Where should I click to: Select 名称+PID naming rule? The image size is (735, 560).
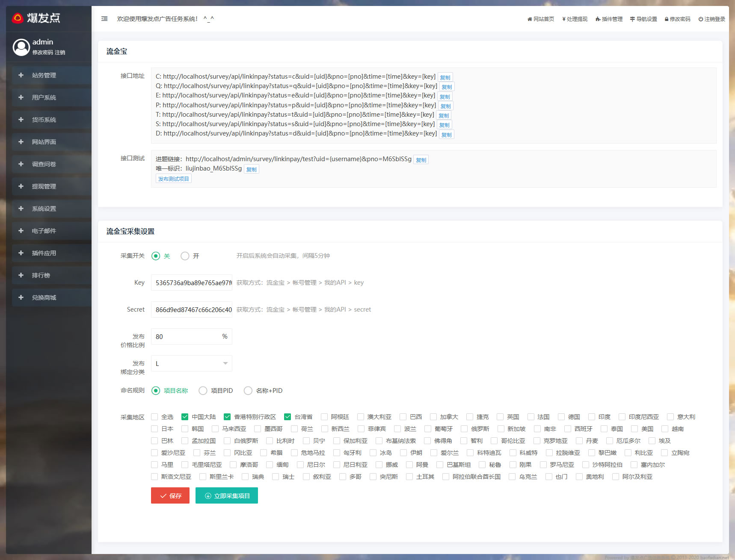(x=248, y=391)
